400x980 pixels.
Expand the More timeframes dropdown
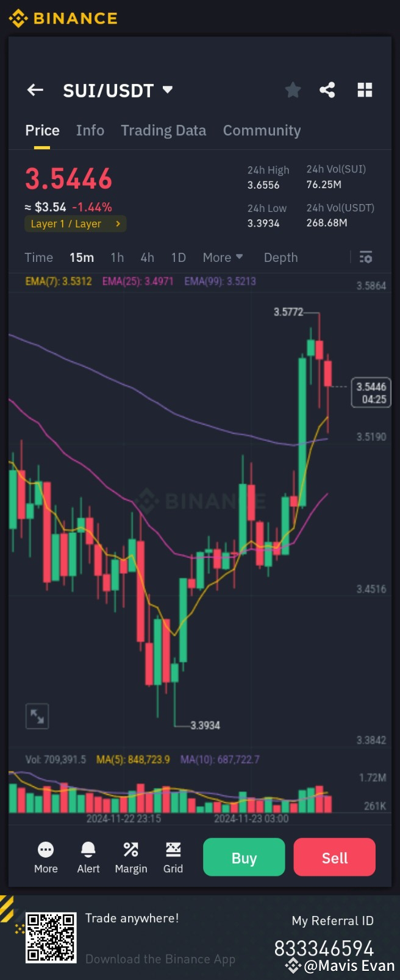223,257
